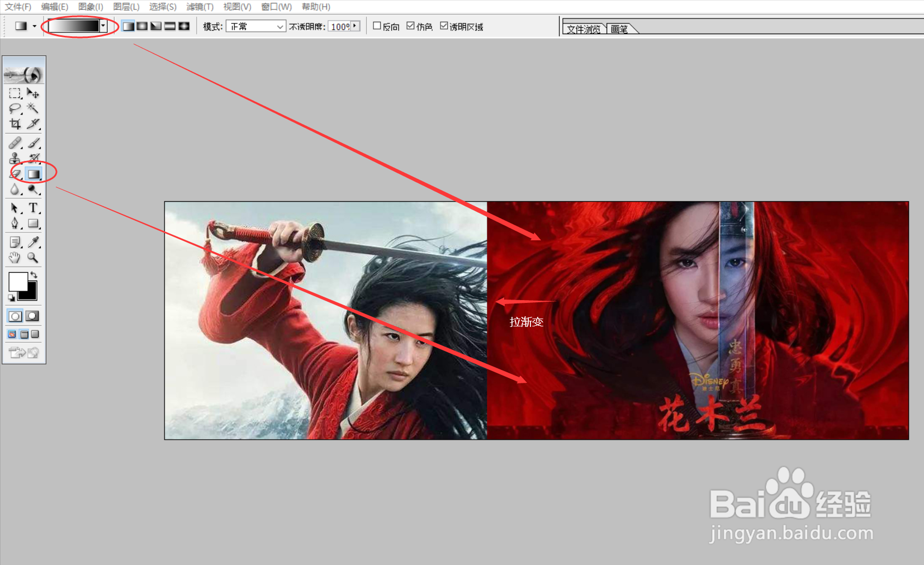Click the gradient preview to edit gradient
This screenshot has width=924, height=565.
coord(74,26)
